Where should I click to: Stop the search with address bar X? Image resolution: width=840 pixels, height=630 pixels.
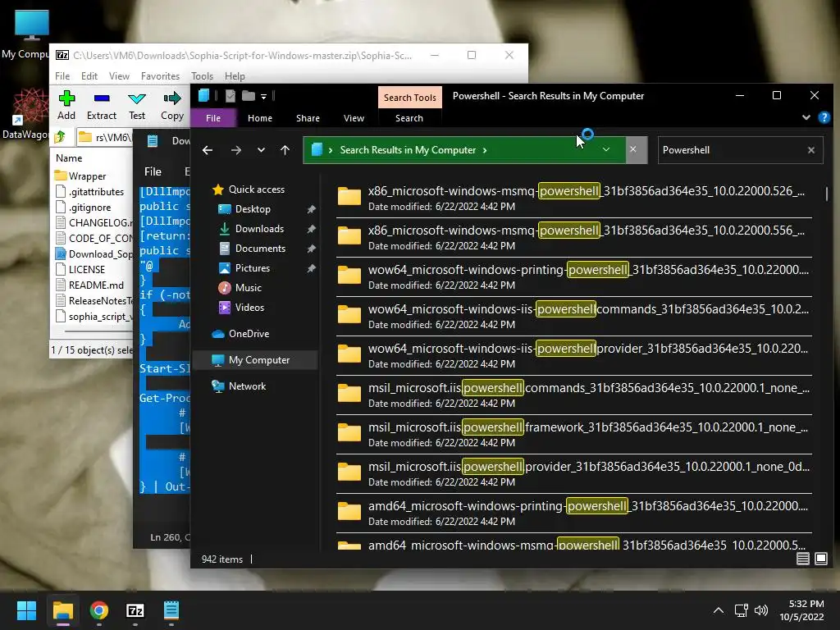click(633, 150)
